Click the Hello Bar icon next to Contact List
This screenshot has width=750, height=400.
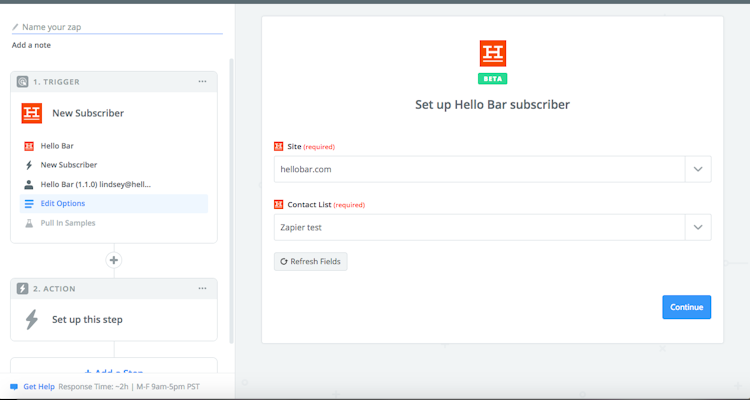pyautogui.click(x=278, y=205)
